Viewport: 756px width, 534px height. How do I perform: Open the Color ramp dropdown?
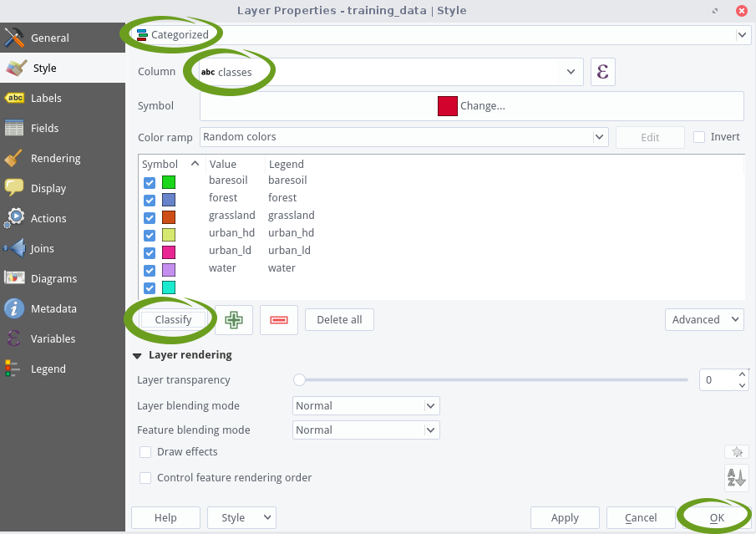coord(403,137)
